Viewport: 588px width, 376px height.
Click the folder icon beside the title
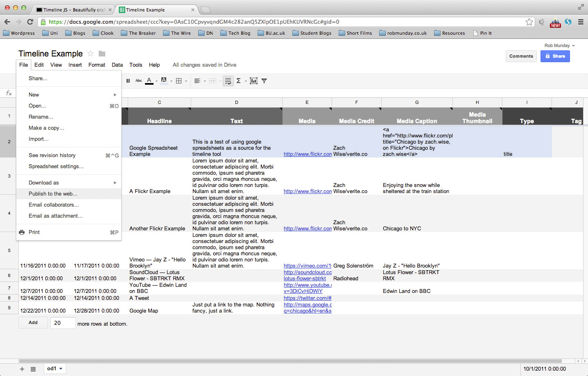(102, 54)
